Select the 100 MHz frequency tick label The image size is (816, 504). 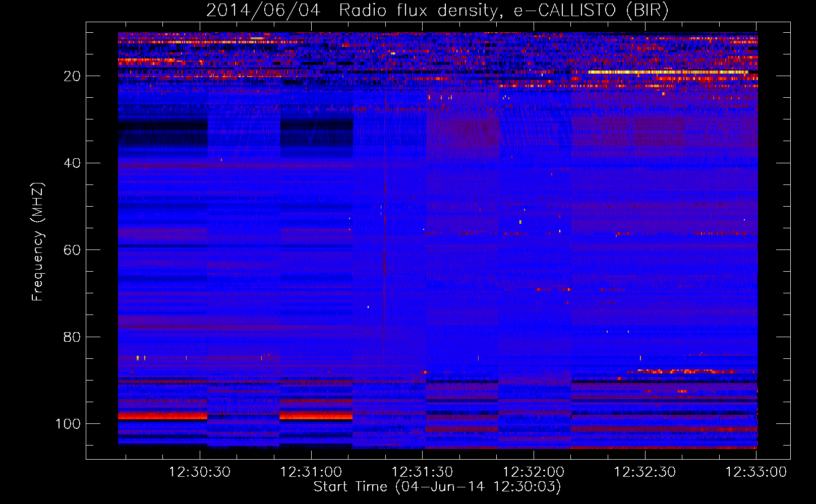tap(68, 424)
